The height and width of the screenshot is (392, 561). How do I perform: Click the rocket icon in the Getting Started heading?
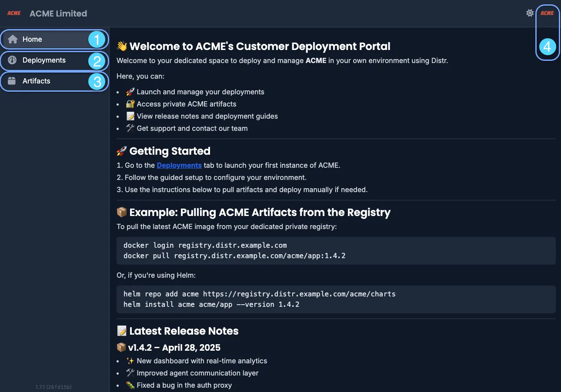coord(122,151)
